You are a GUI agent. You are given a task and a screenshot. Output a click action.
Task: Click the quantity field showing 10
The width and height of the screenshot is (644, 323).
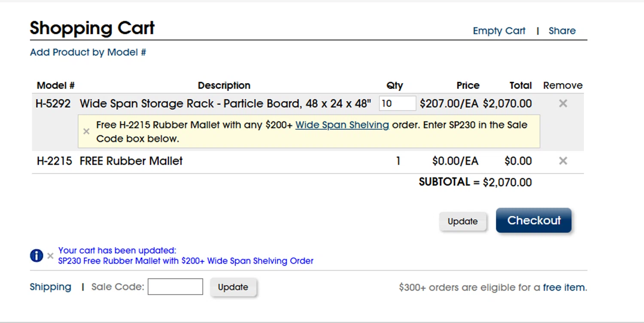[397, 103]
